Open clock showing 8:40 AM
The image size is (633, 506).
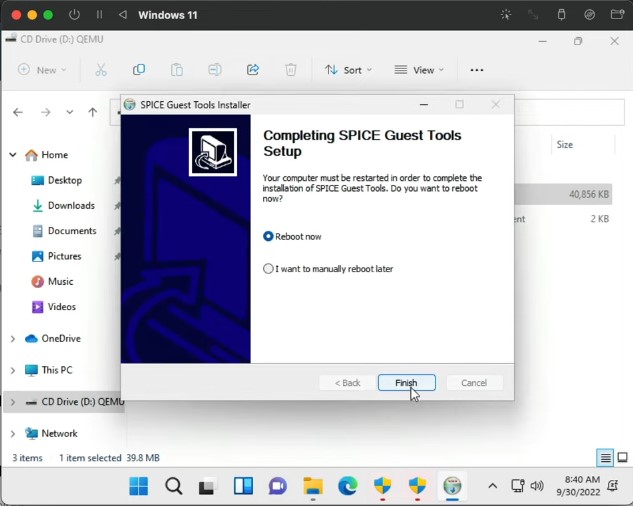pos(578,486)
